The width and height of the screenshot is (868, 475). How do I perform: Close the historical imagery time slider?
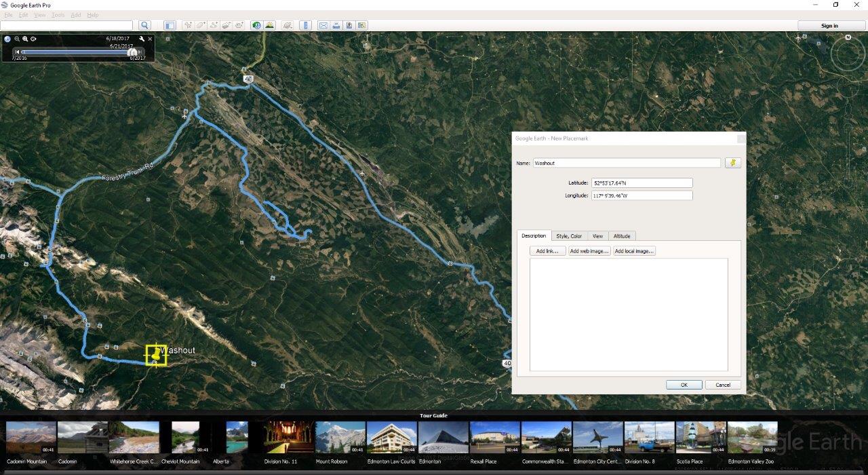click(150, 39)
